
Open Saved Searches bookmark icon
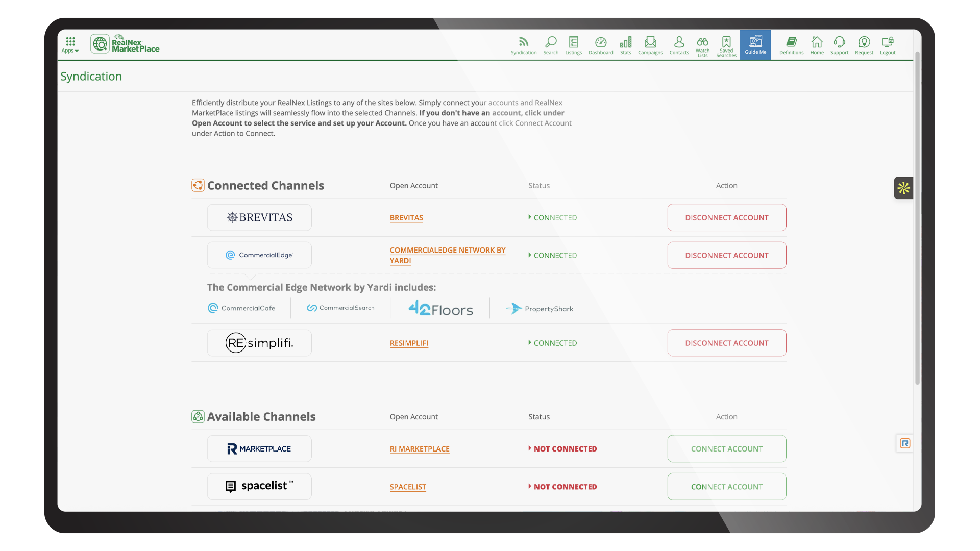click(726, 46)
